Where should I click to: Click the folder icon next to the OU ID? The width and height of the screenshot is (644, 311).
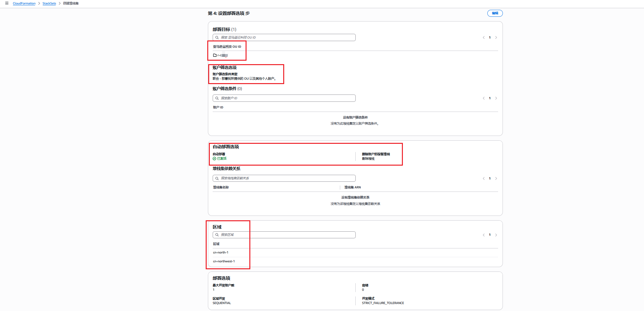215,55
